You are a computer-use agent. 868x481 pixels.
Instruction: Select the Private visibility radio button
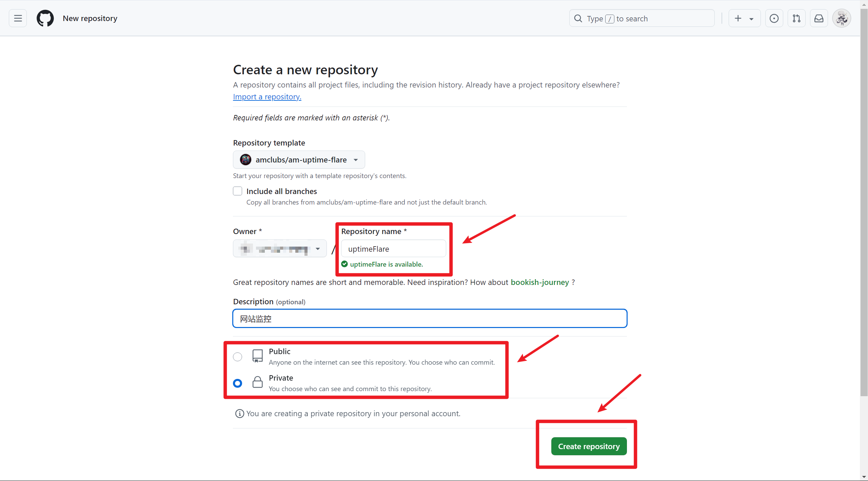pos(238,383)
